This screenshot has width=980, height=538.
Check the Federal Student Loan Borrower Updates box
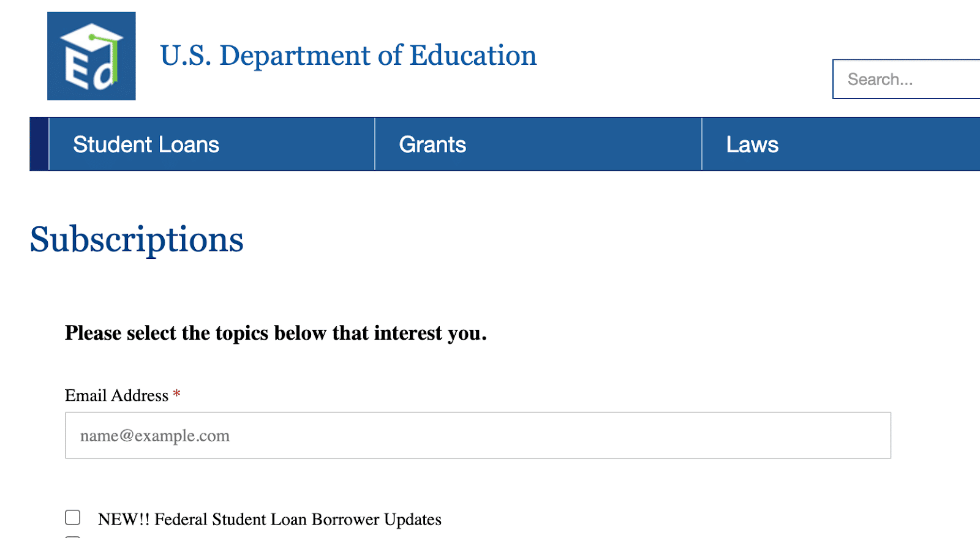(73, 517)
